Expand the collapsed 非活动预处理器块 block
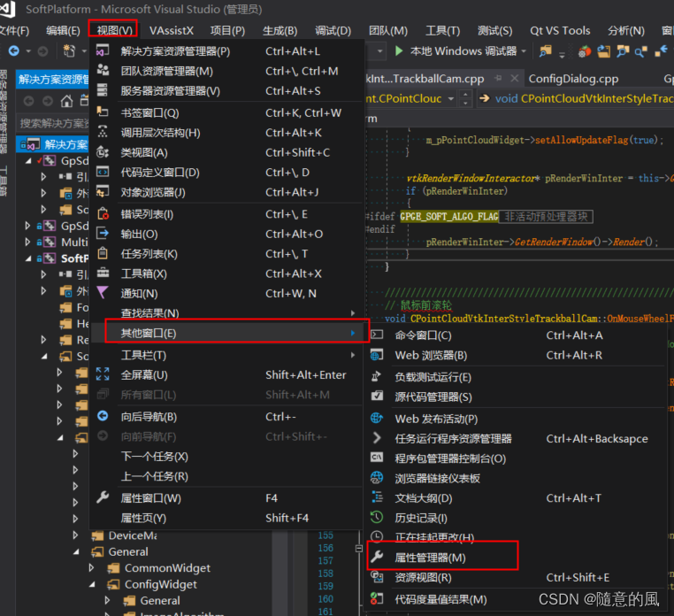Screen dimensions: 674x616 546,216
